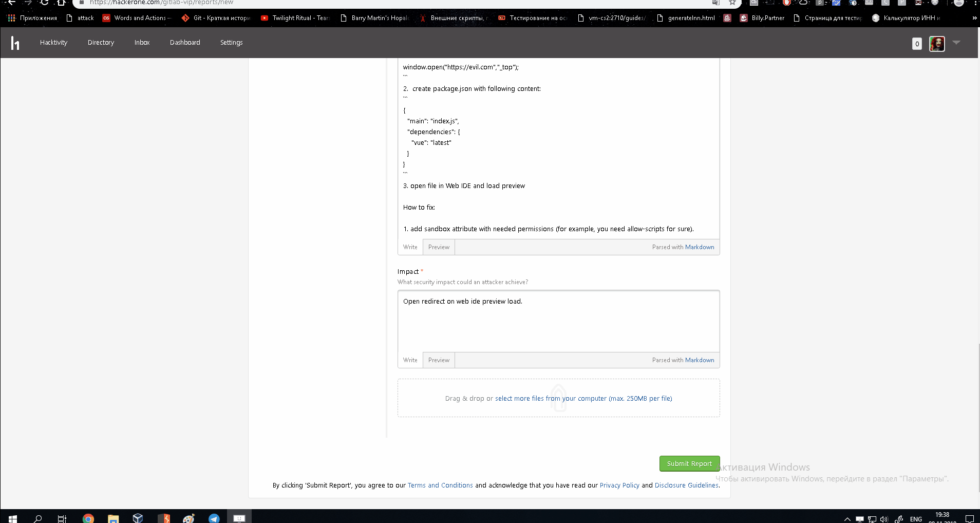Open the Git - Краткая история bookmark
This screenshot has width=980, height=523.
pos(216,18)
